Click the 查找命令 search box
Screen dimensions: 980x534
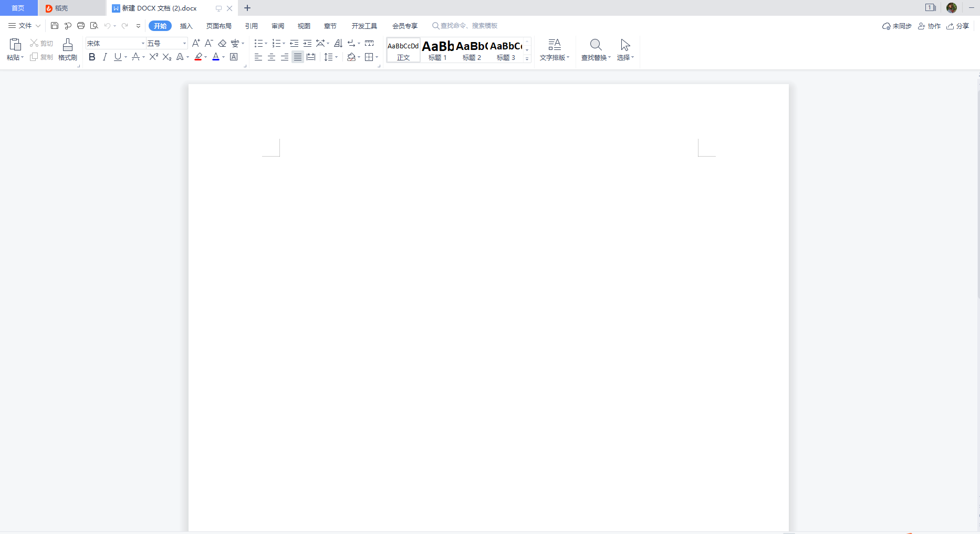pos(465,26)
